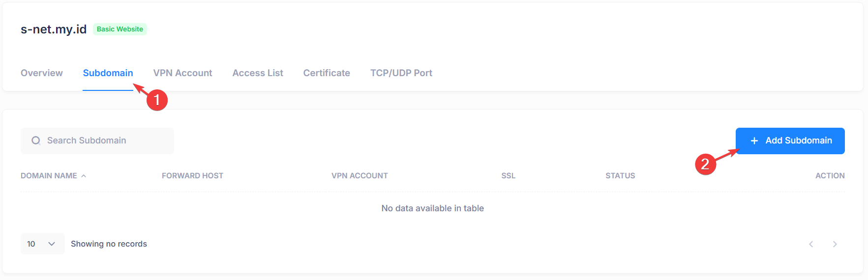Click the Add Subdomain button

(790, 141)
